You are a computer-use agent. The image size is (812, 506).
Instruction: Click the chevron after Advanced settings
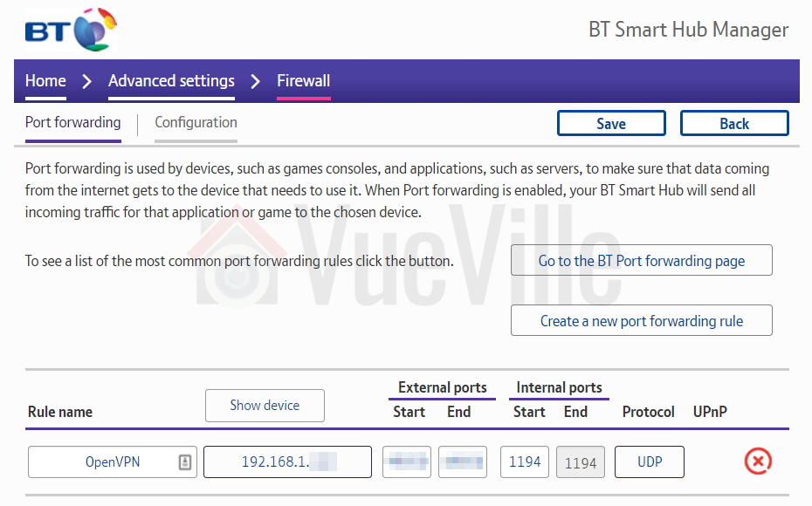(255, 81)
